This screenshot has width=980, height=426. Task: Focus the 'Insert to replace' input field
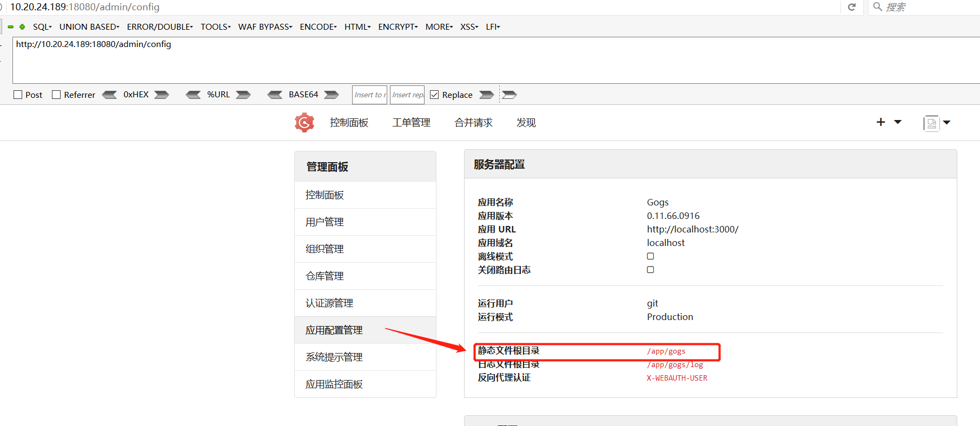pyautogui.click(x=370, y=95)
